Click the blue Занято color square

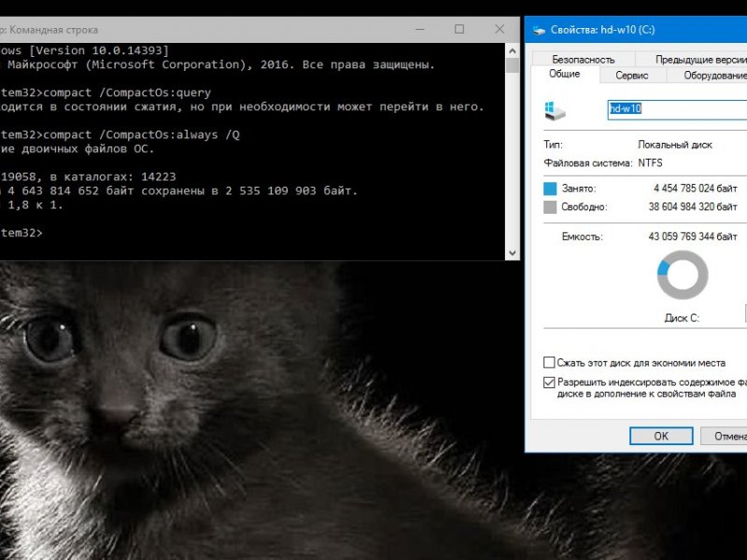pos(550,189)
